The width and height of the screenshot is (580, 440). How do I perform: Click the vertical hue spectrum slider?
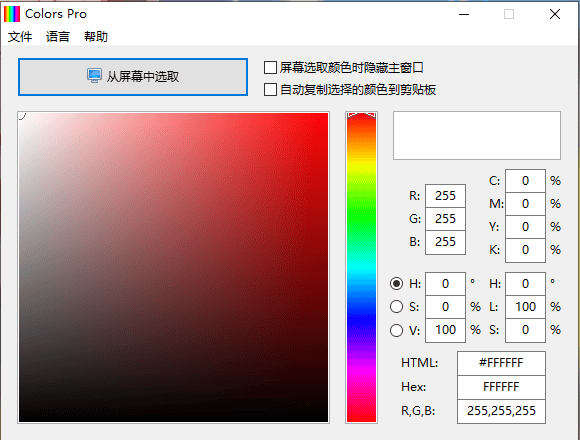pos(361,267)
